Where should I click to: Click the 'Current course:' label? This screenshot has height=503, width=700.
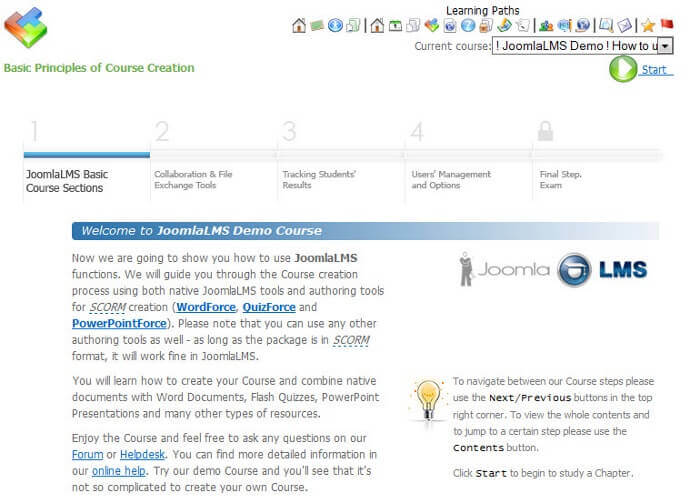pyautogui.click(x=452, y=46)
